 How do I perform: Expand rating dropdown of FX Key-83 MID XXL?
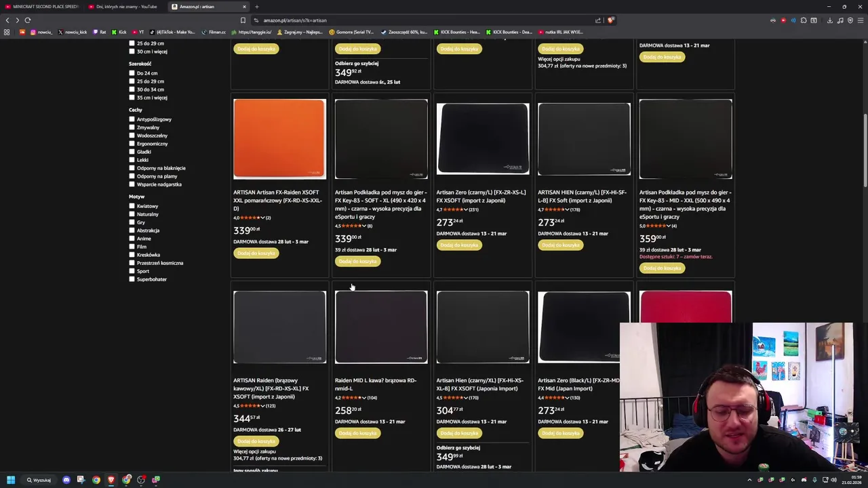click(x=669, y=226)
